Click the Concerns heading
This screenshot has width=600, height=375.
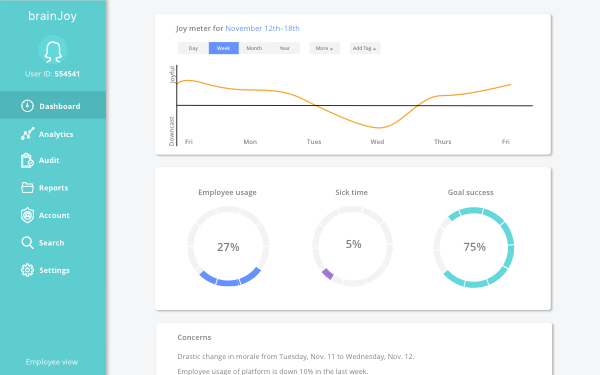194,338
